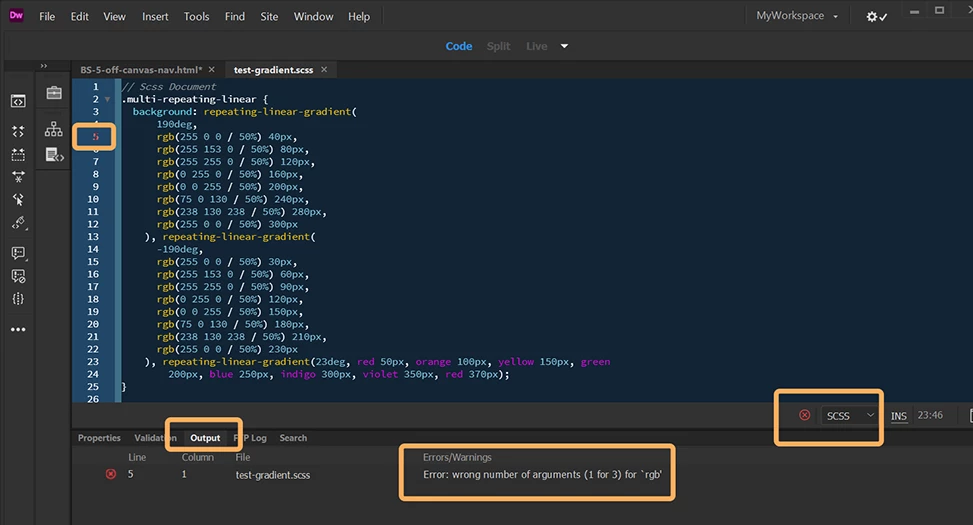Select the Output panel tab

[x=205, y=438]
